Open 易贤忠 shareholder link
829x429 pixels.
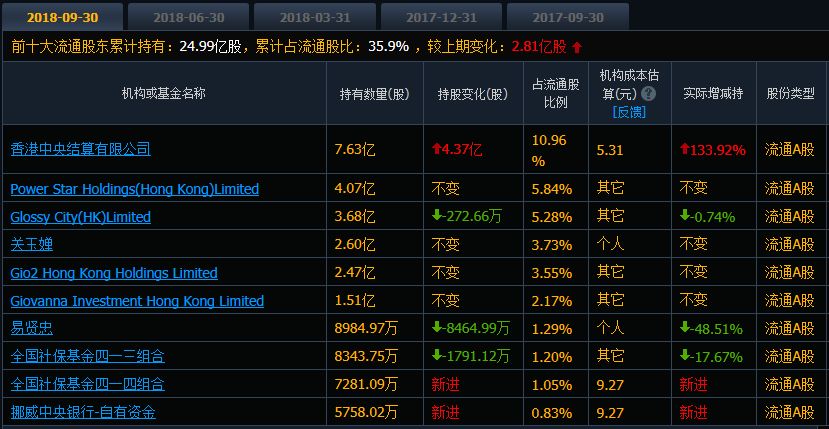[32, 329]
